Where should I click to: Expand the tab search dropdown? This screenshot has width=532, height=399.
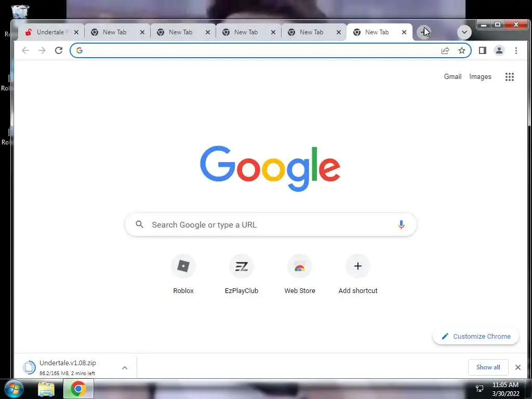(464, 32)
